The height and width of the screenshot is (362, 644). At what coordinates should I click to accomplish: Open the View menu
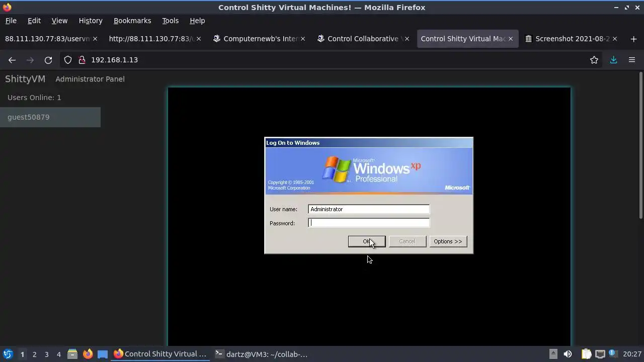click(59, 21)
